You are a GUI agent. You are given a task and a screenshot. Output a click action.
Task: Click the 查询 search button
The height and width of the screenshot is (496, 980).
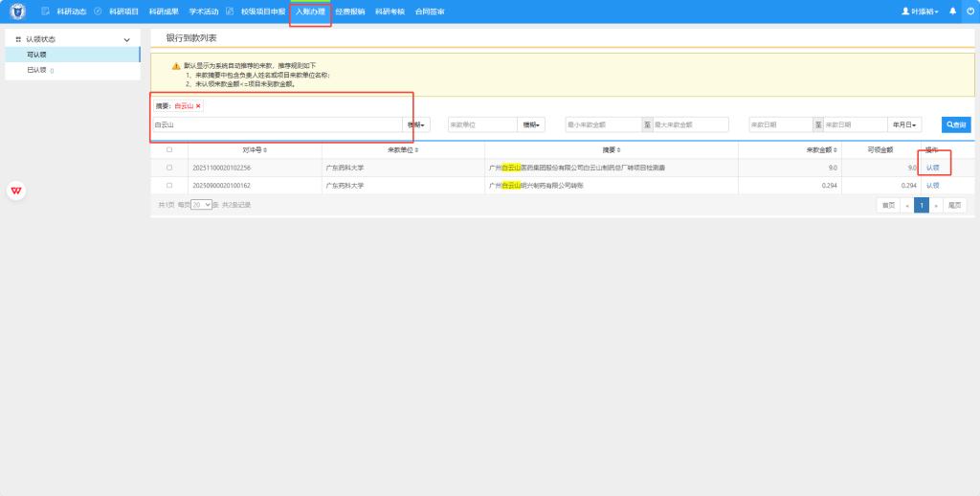coord(955,124)
